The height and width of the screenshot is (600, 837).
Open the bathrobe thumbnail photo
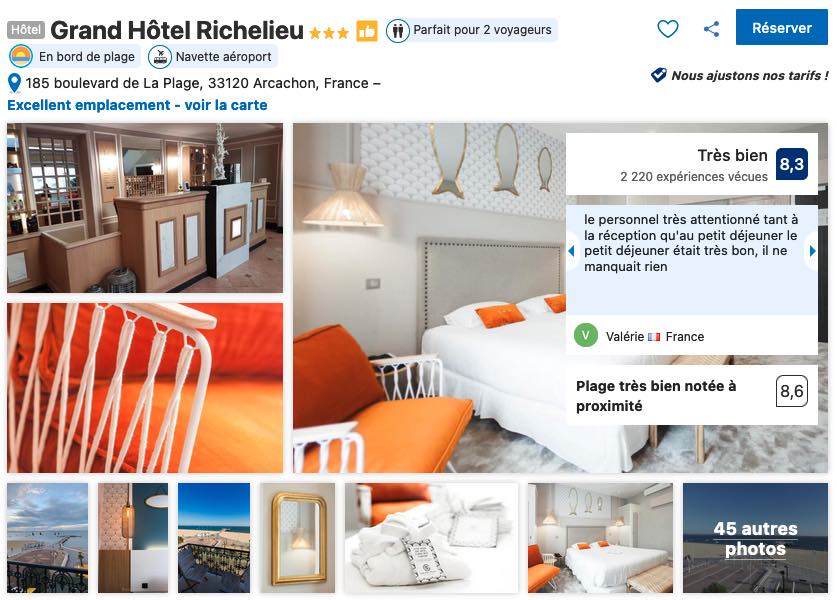point(431,538)
